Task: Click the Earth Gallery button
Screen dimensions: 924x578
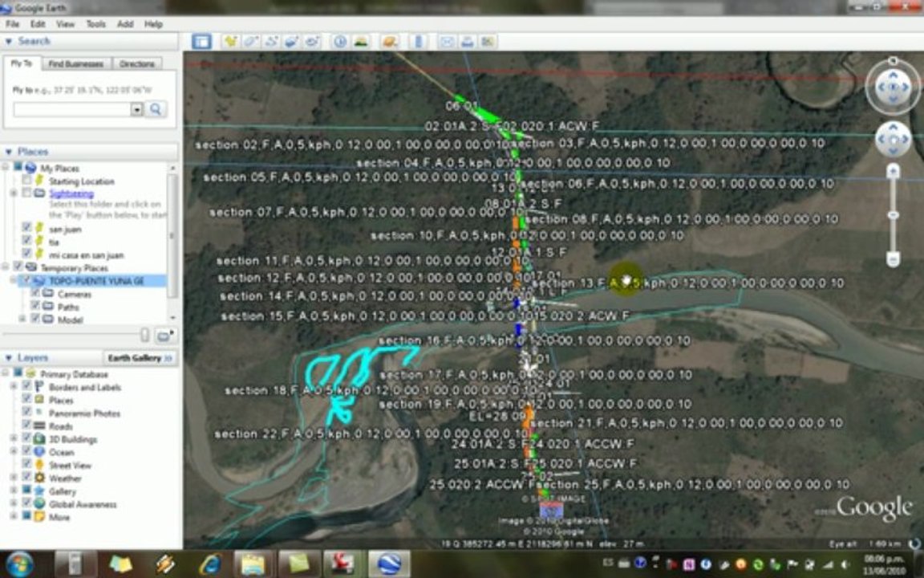Action: [x=140, y=358]
